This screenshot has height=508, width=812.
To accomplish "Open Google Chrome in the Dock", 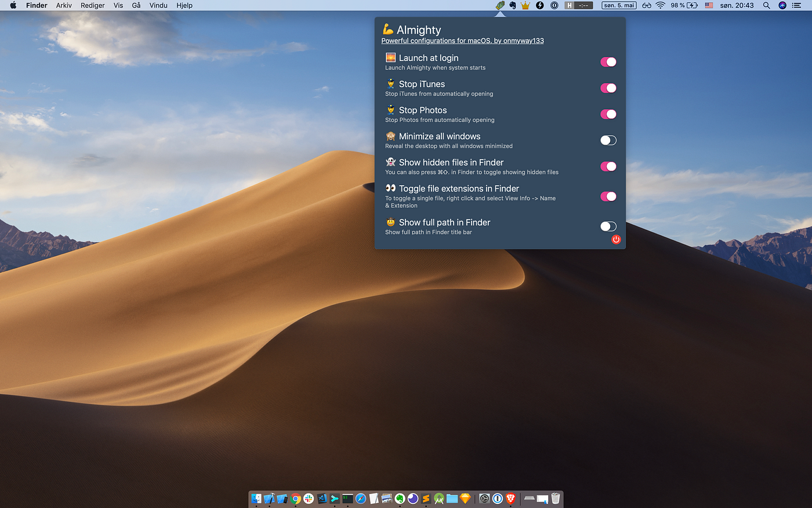I will point(295,498).
